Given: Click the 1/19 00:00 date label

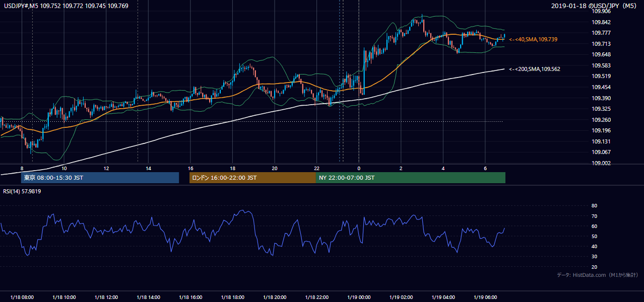Looking at the screenshot, I should tap(359, 297).
